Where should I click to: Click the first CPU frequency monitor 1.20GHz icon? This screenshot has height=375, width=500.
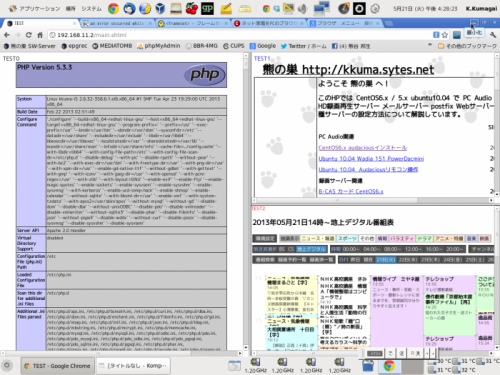(255, 362)
